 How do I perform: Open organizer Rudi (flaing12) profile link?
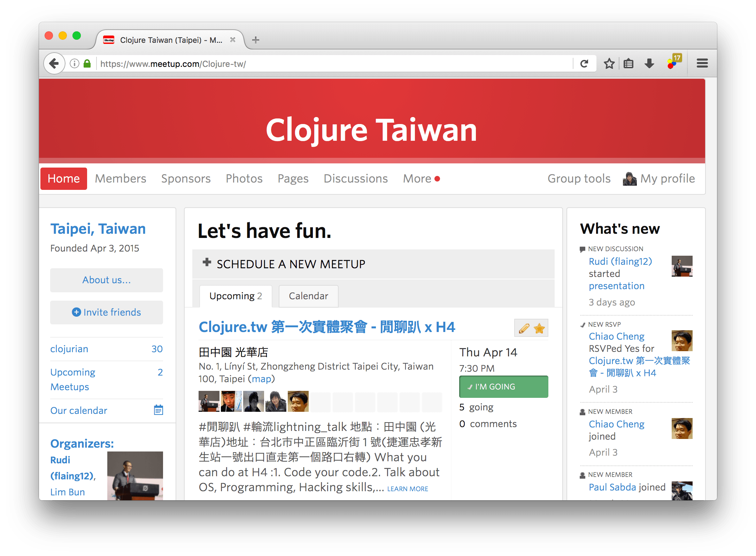pyautogui.click(x=73, y=468)
